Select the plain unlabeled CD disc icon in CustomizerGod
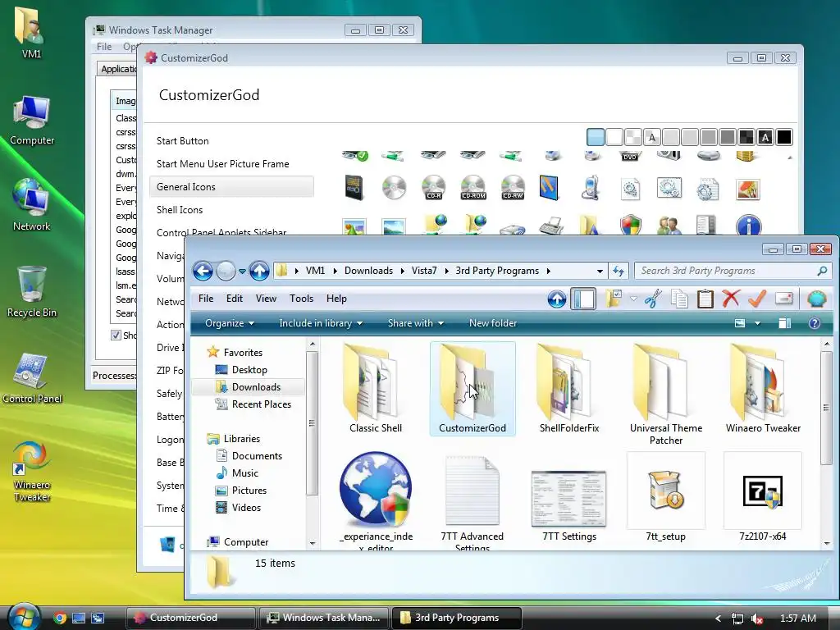The width and height of the screenshot is (840, 630). coord(395,188)
